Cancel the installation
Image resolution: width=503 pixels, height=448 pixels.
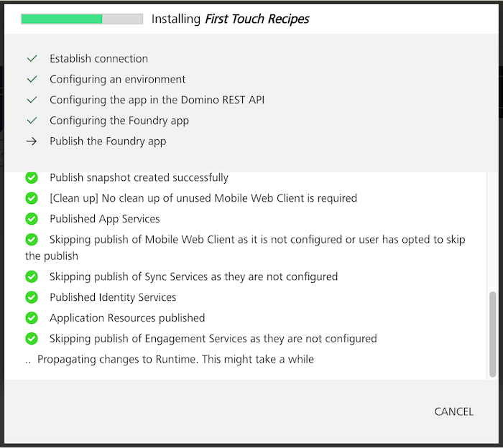pos(453,412)
